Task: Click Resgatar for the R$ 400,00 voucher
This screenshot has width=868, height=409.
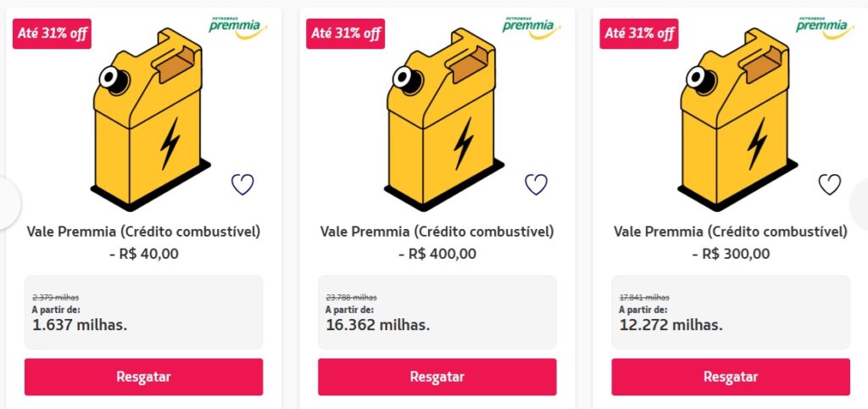Action: pos(437,377)
